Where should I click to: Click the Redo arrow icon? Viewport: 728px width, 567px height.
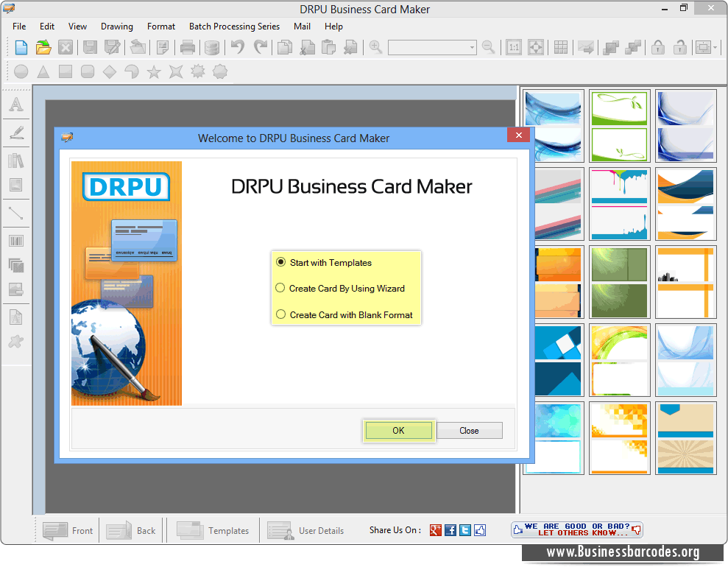click(261, 47)
